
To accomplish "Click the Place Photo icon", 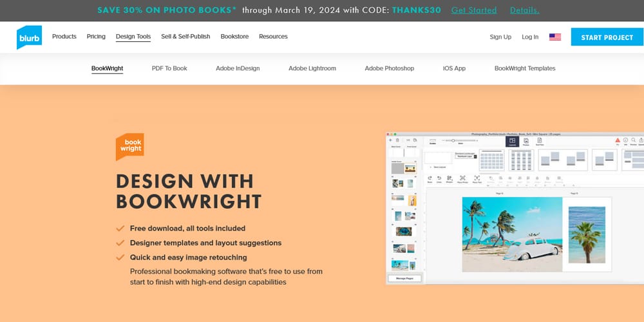I will pos(462,178).
